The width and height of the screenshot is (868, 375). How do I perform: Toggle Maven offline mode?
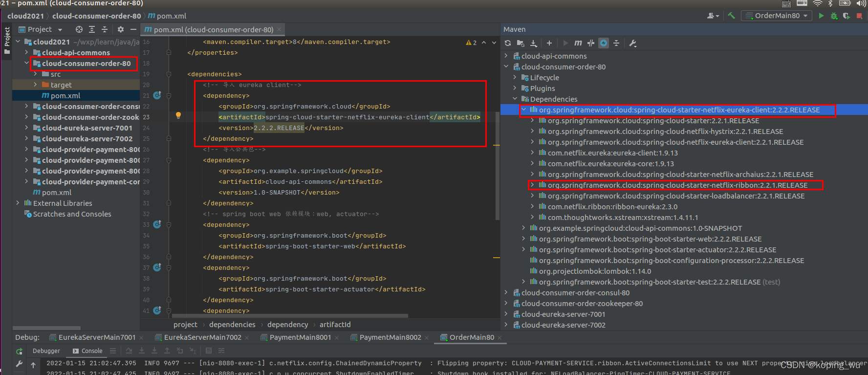click(591, 43)
